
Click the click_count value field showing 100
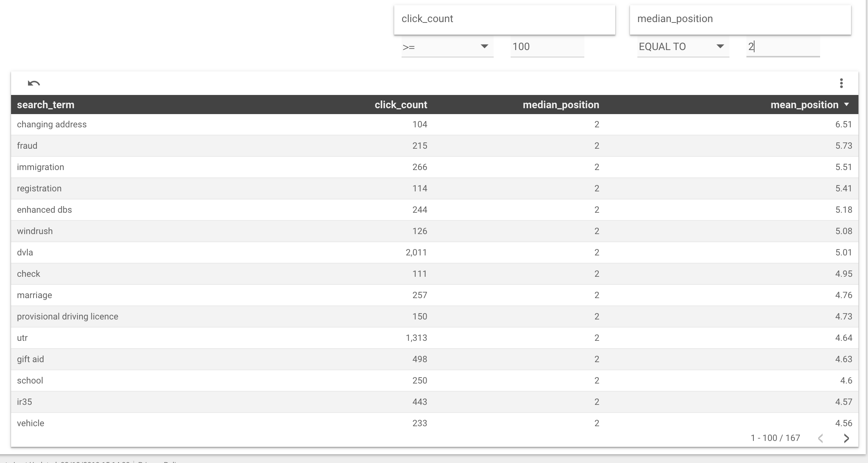click(547, 47)
